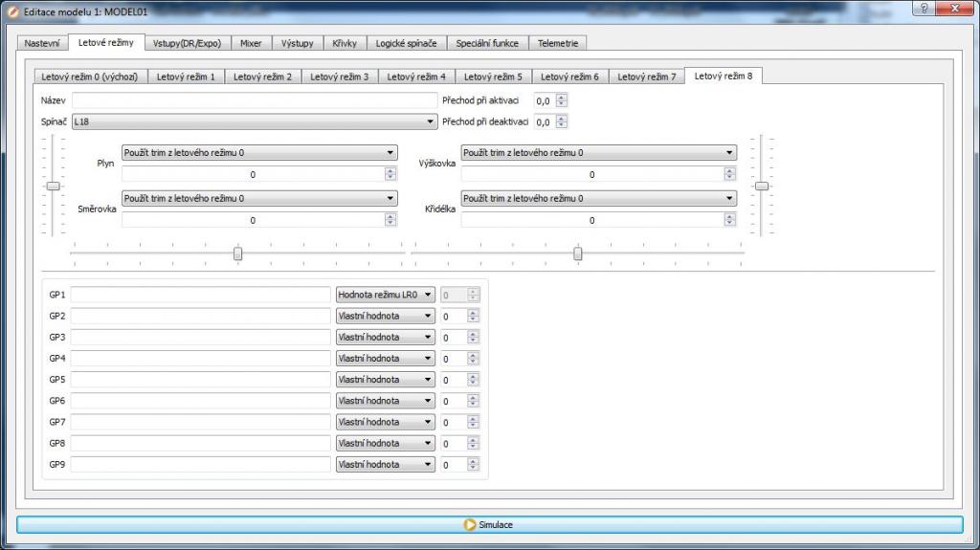Click in the Název text field
The image size is (980, 550).
[x=254, y=99]
